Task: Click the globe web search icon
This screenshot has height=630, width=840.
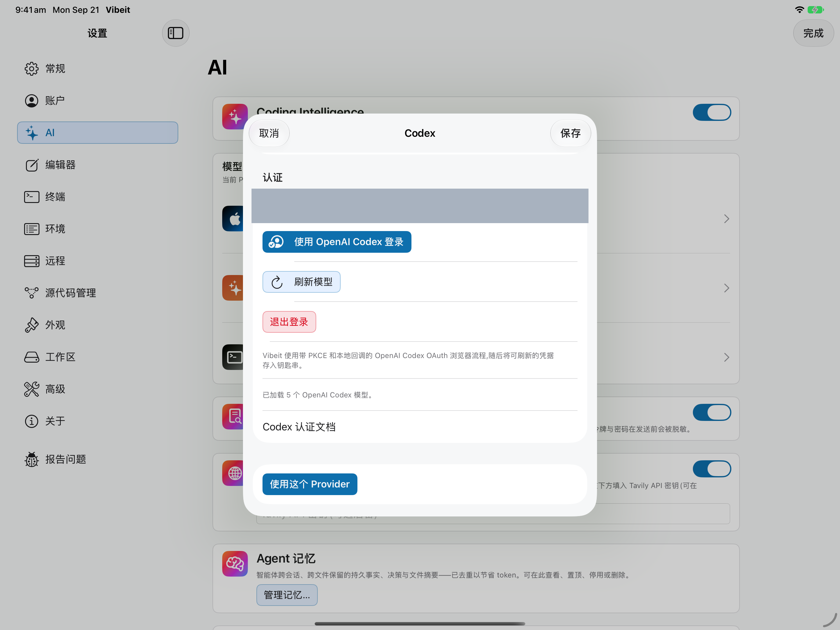Action: tap(233, 473)
